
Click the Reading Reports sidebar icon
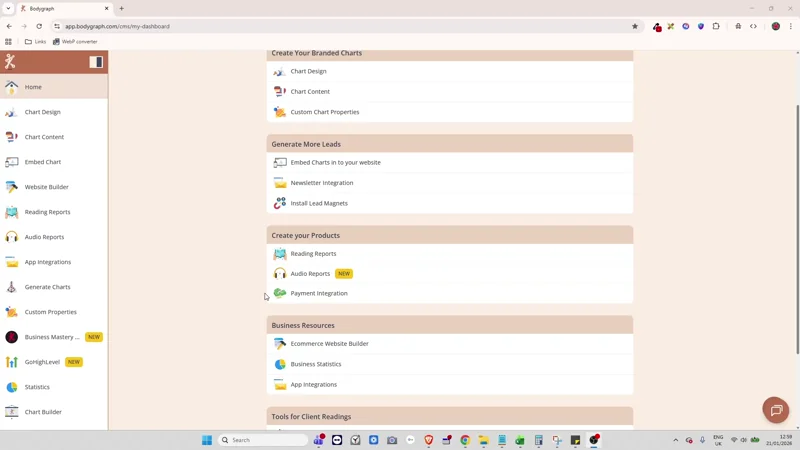pyautogui.click(x=12, y=212)
